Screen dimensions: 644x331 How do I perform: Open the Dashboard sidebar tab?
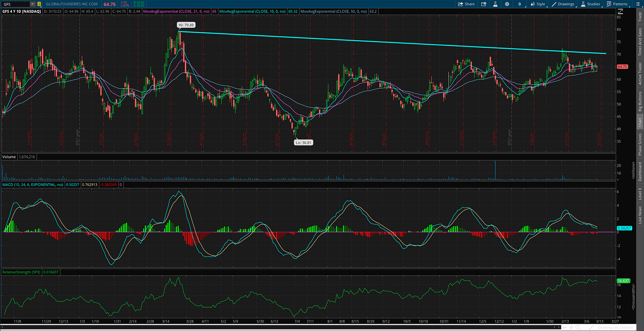(x=640, y=172)
